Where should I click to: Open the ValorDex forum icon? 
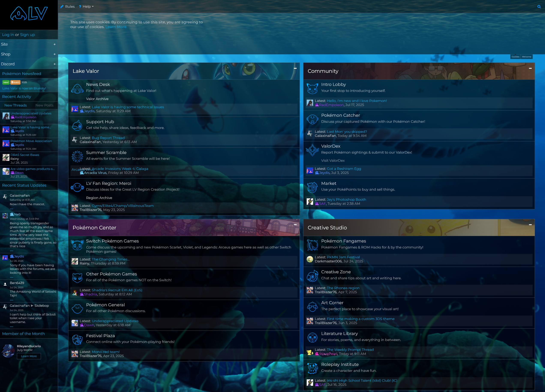(x=312, y=150)
